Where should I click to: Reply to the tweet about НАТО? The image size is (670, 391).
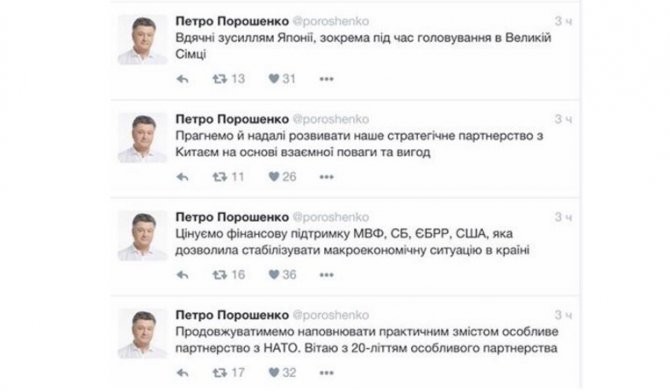coord(182,373)
